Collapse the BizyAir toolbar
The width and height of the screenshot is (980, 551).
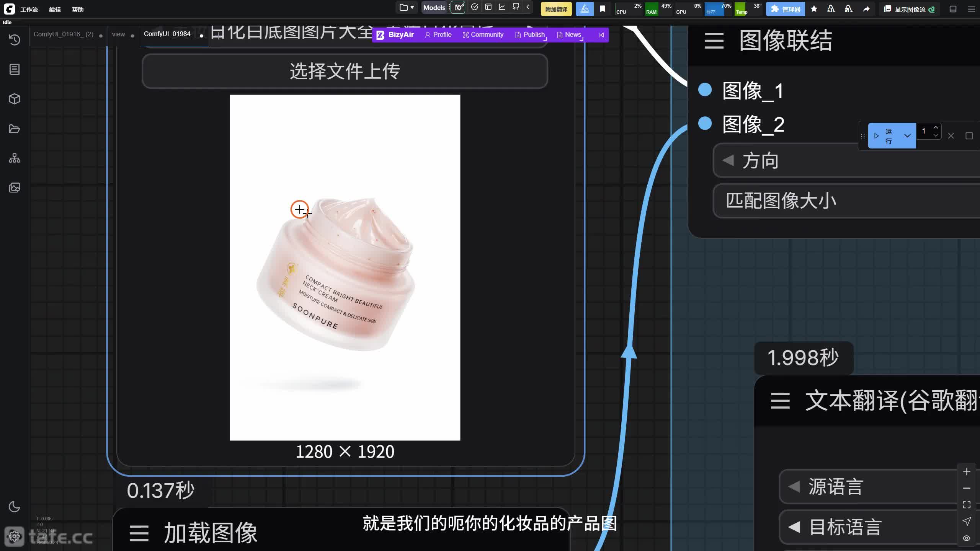click(601, 35)
